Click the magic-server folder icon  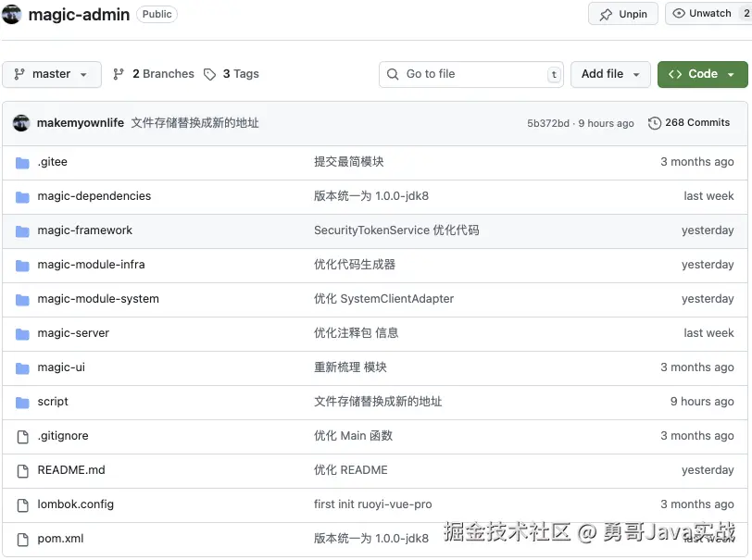22,334
